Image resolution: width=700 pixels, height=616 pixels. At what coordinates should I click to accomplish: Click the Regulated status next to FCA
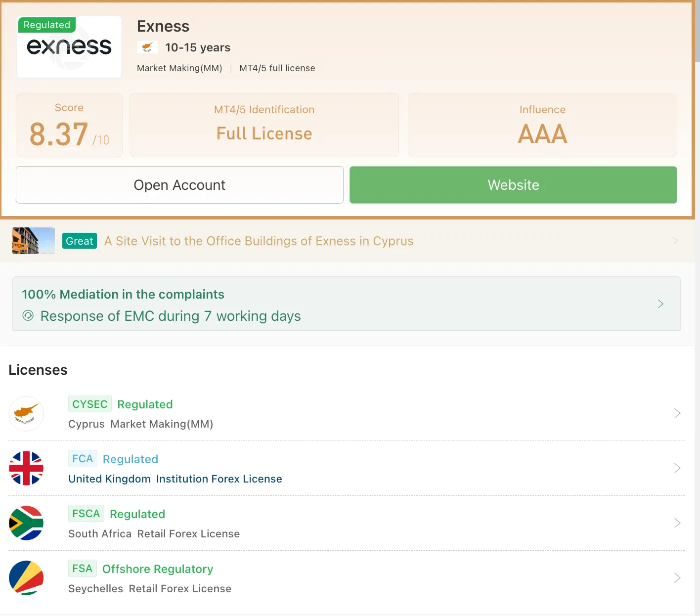coord(131,459)
